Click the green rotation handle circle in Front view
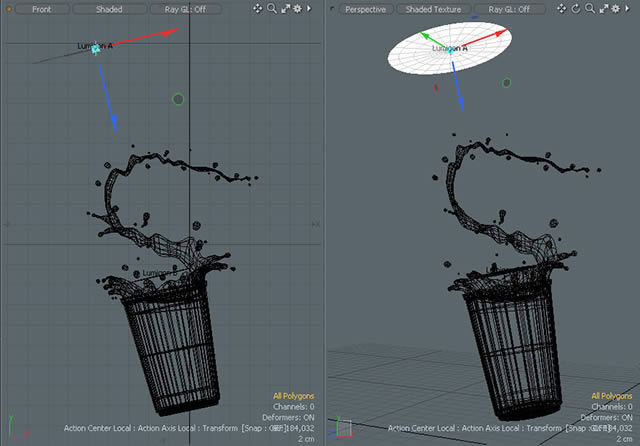The image size is (640, 446). click(x=178, y=98)
